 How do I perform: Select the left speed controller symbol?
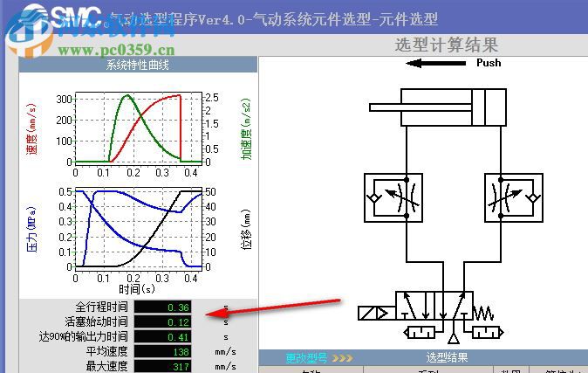[393, 197]
